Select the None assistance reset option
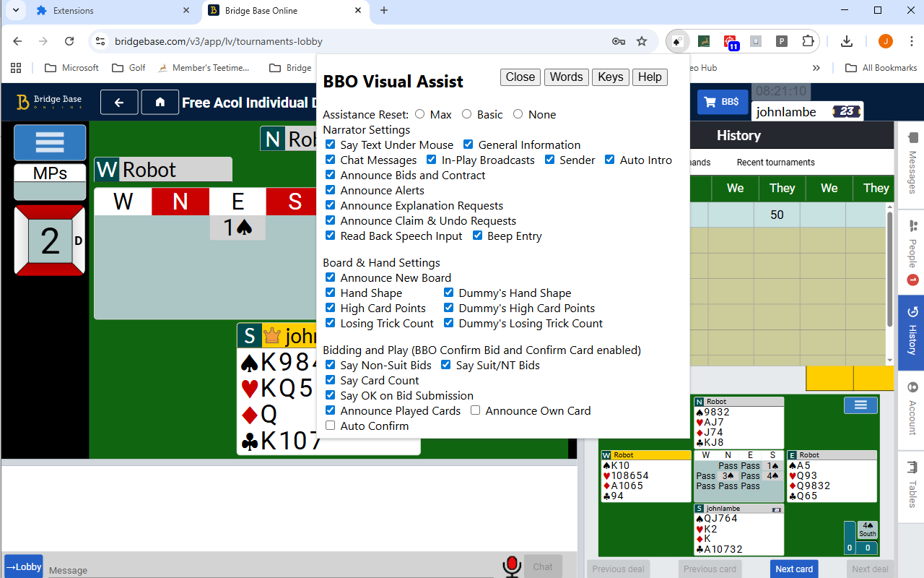 pos(518,114)
